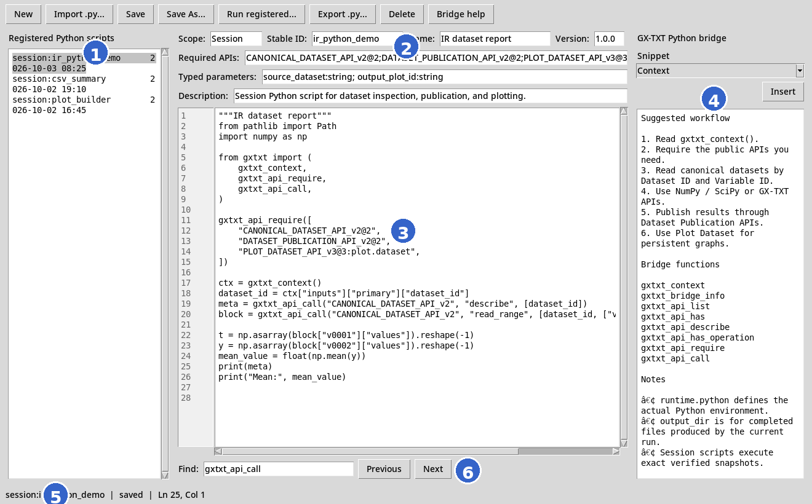Edit the Description field
This screenshot has height=504, width=812.
[x=431, y=96]
